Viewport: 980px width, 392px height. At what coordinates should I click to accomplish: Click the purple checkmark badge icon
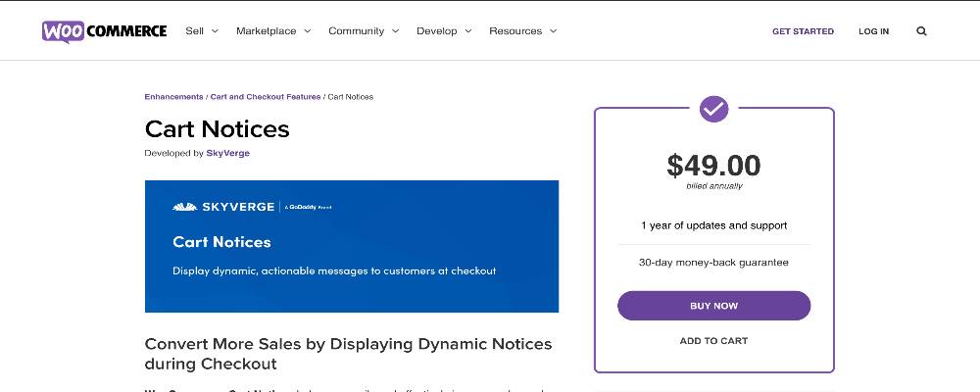[x=713, y=108]
